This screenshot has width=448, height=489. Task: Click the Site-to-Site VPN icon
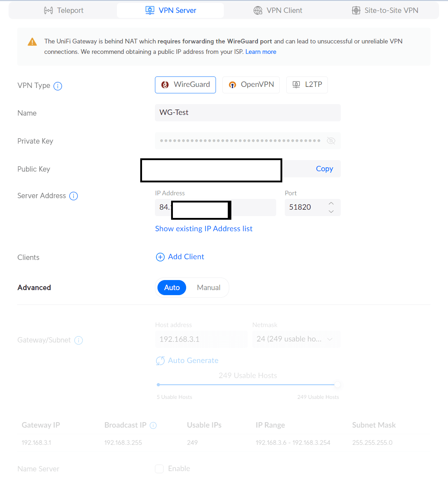point(356,10)
